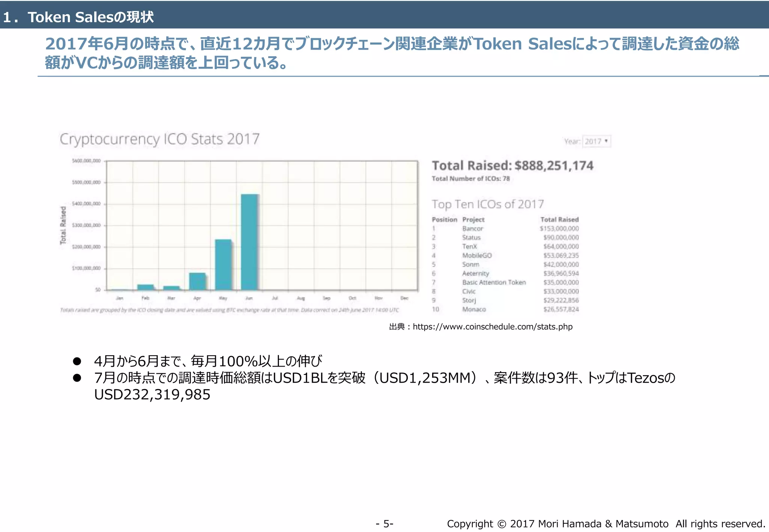Select the Monaco project name

click(x=474, y=310)
